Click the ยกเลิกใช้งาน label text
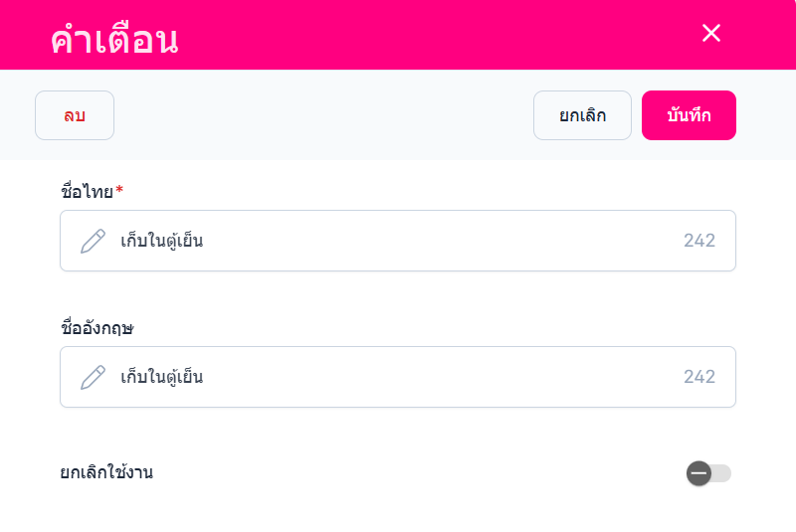This screenshot has width=796, height=532. pos(106,472)
